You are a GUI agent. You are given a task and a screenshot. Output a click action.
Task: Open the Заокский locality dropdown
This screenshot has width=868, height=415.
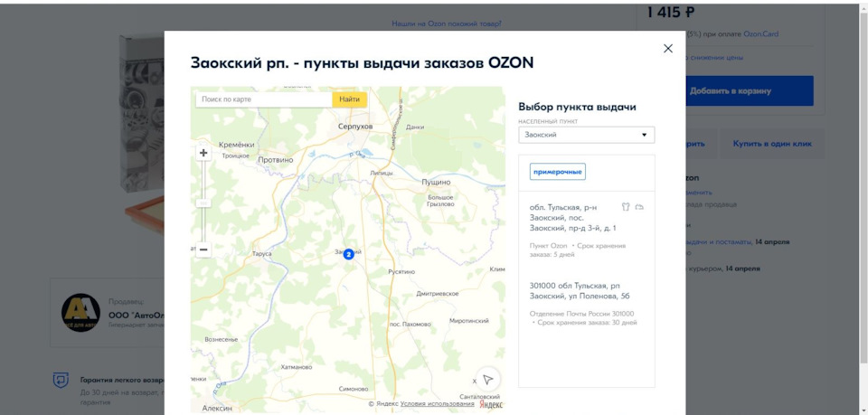(586, 135)
